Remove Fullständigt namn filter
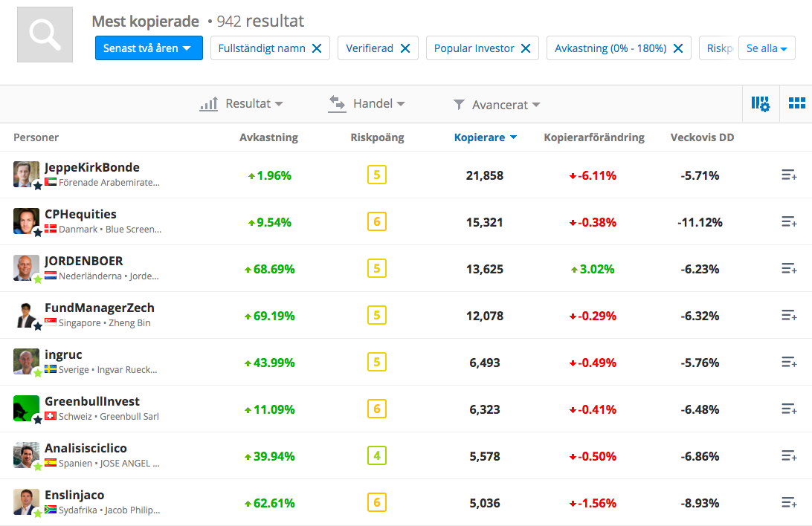 pyautogui.click(x=317, y=48)
